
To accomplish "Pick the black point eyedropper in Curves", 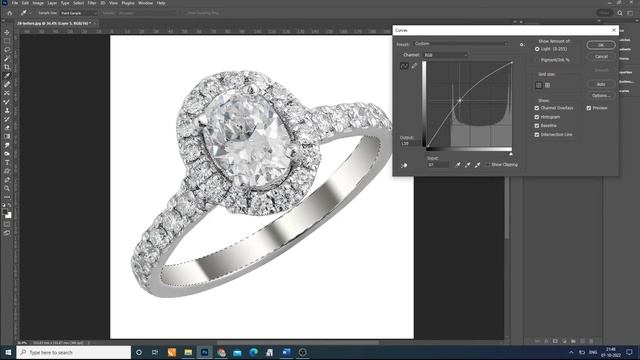I will [458, 164].
